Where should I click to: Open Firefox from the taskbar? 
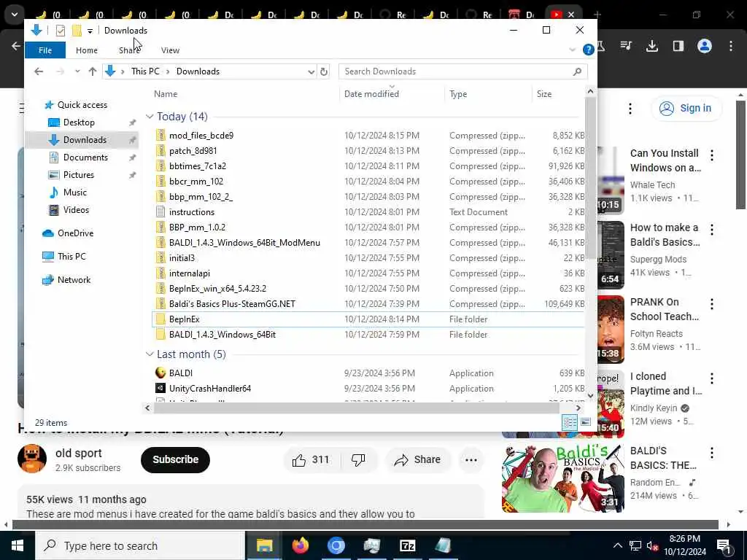coord(301,545)
